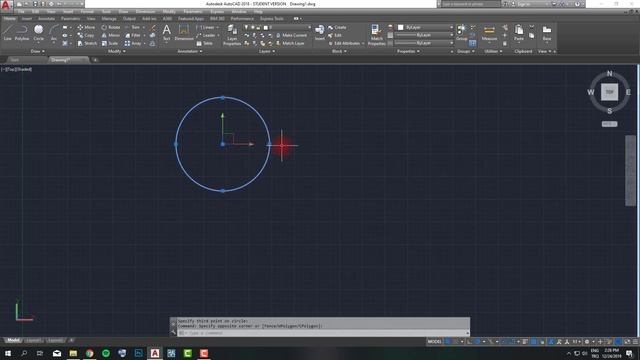Activate the Copy command
This screenshot has width=640, height=360.
click(86, 36)
